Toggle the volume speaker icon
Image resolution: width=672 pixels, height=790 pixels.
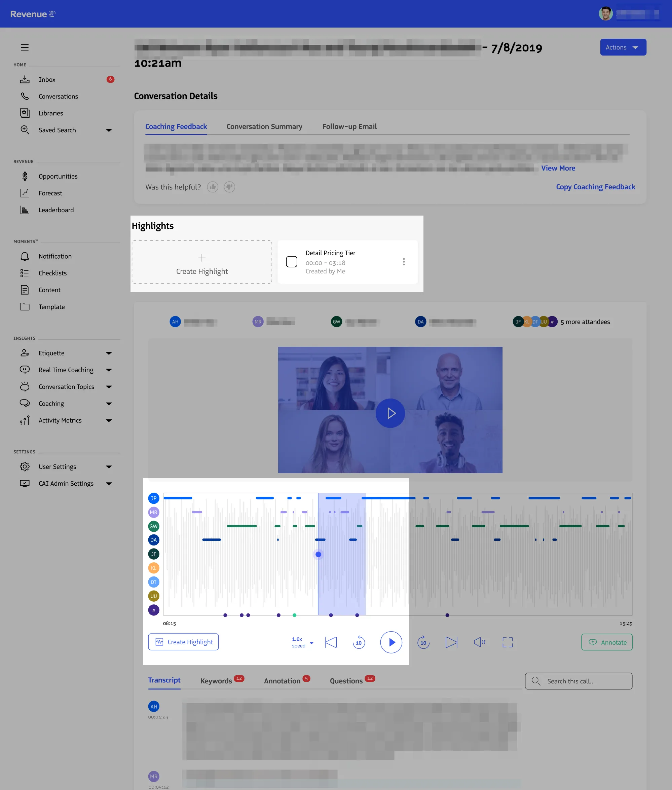click(x=480, y=643)
